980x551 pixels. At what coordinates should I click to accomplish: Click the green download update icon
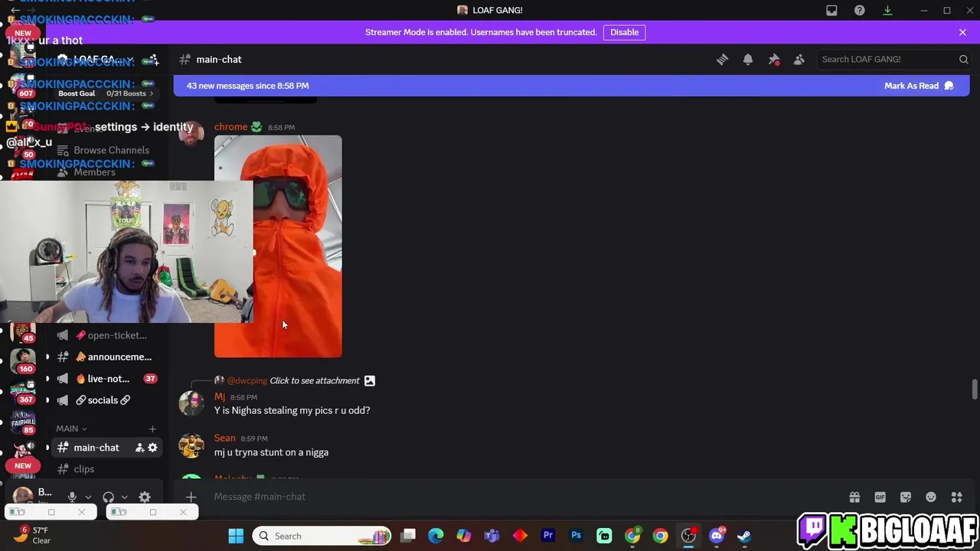click(x=887, y=10)
